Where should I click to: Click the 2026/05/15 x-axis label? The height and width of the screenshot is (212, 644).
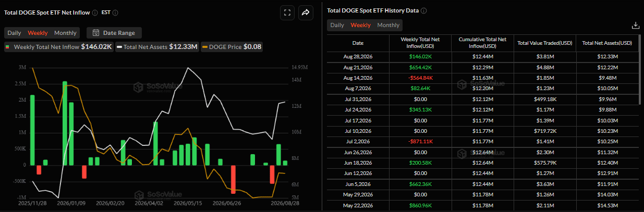point(187,203)
